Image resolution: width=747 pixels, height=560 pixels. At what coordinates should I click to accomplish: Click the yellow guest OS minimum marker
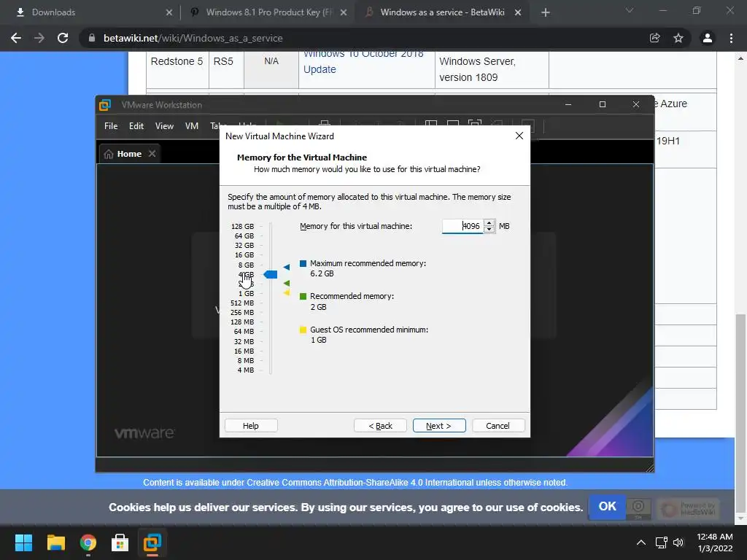(287, 292)
